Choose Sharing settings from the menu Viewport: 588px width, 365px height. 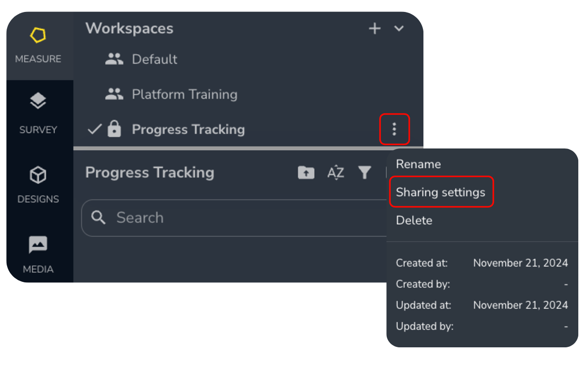(442, 192)
